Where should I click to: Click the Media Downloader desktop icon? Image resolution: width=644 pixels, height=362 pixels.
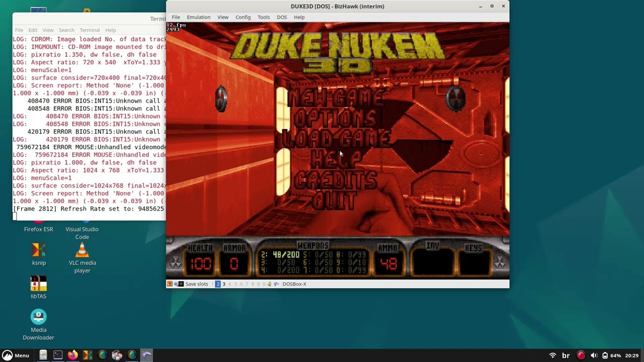tap(39, 325)
